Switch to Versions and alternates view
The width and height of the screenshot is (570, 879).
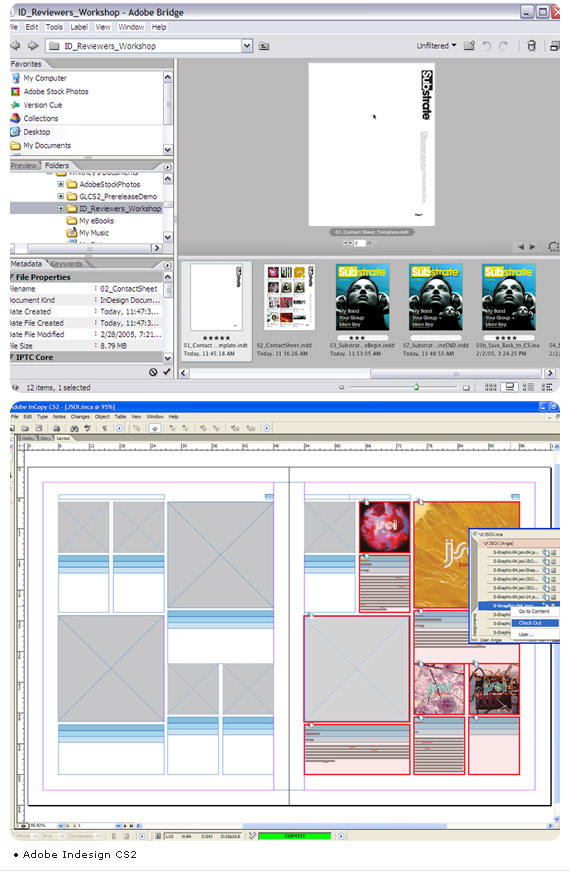(547, 387)
